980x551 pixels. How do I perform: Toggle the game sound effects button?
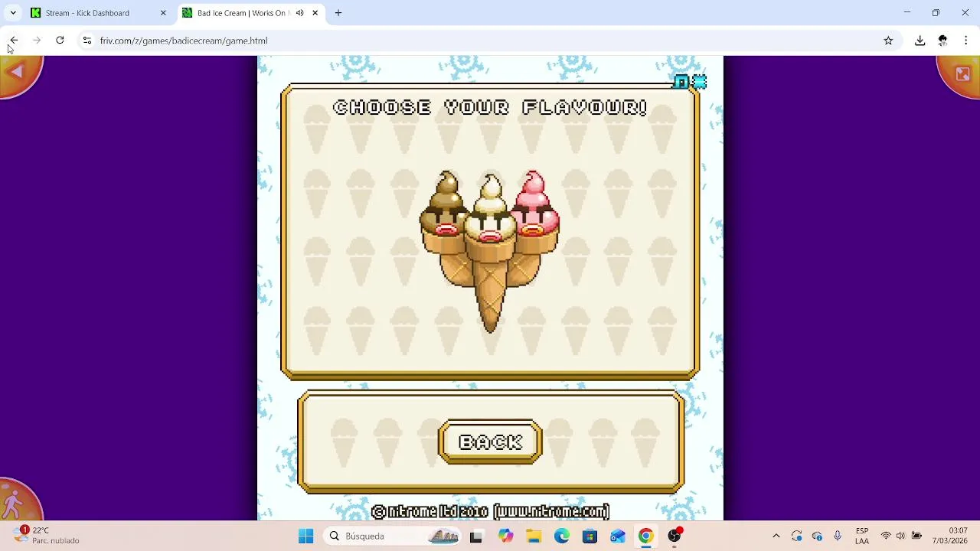698,82
